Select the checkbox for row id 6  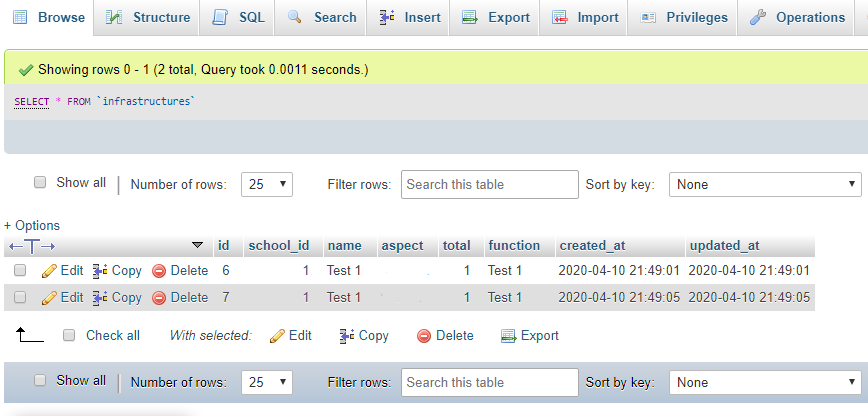pyautogui.click(x=20, y=270)
